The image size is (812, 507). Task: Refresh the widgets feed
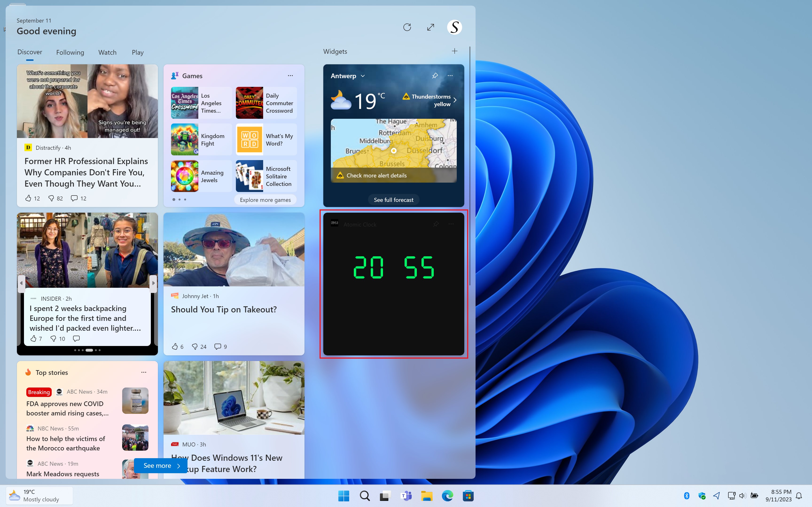point(407,27)
